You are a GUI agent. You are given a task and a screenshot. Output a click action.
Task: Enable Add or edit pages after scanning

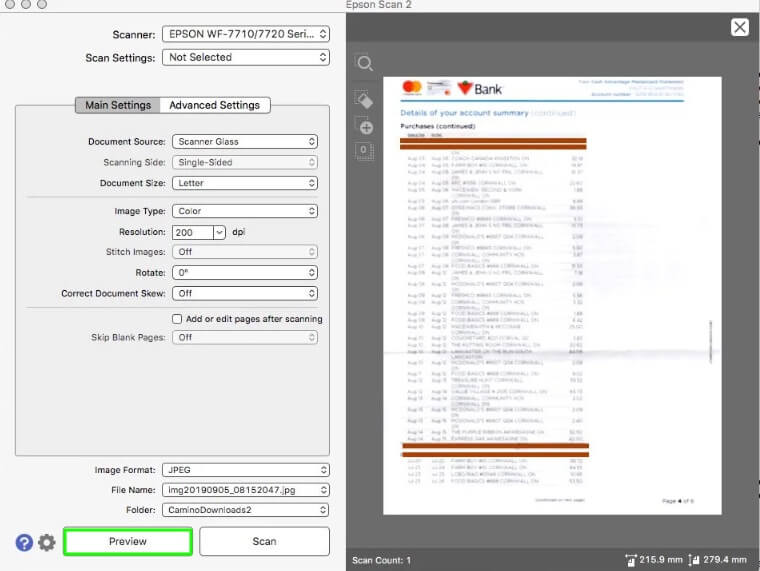(x=177, y=319)
